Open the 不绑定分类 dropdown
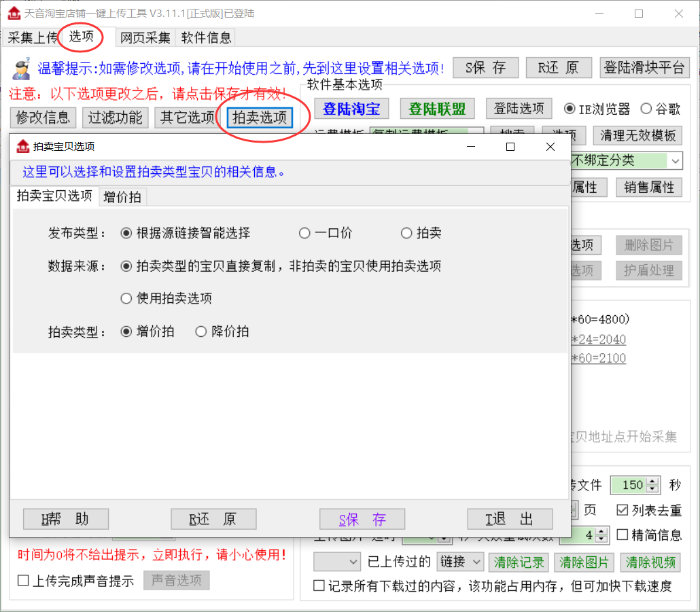The image size is (700, 612). [x=675, y=161]
